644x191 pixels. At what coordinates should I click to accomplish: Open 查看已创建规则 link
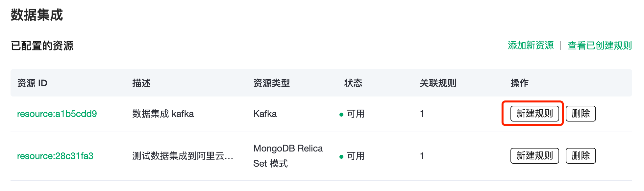pos(600,45)
